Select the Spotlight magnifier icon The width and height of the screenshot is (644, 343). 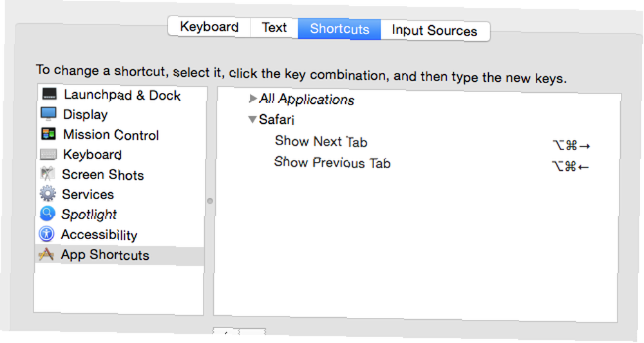(47, 213)
